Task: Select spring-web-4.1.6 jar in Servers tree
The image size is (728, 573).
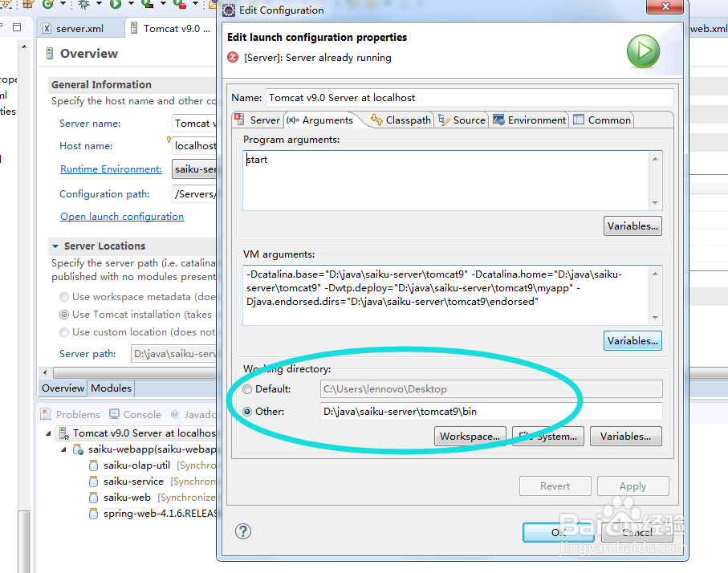Action: pyautogui.click(x=160, y=514)
